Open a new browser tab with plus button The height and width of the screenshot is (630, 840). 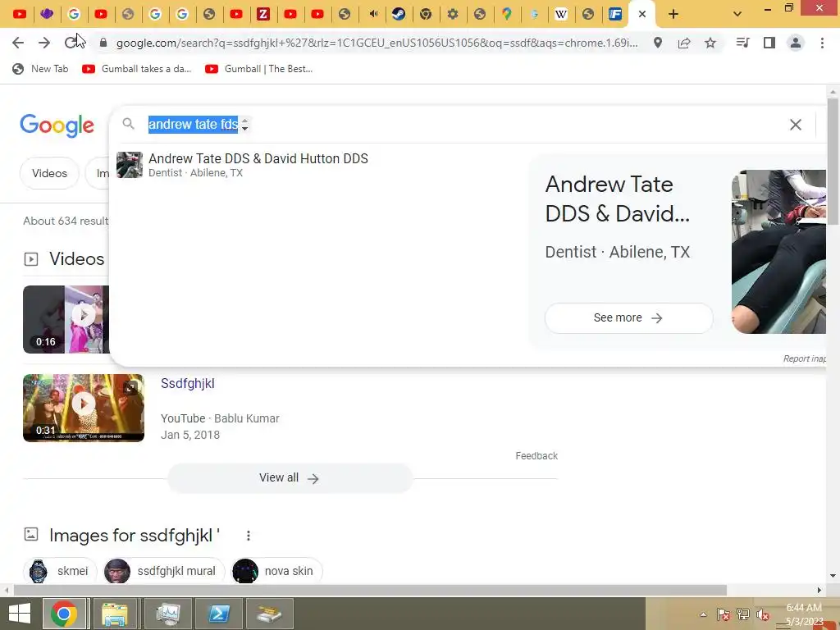[x=673, y=15]
